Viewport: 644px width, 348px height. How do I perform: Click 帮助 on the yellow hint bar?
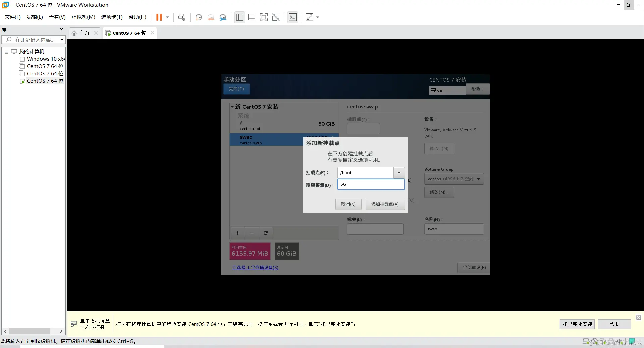(614, 324)
